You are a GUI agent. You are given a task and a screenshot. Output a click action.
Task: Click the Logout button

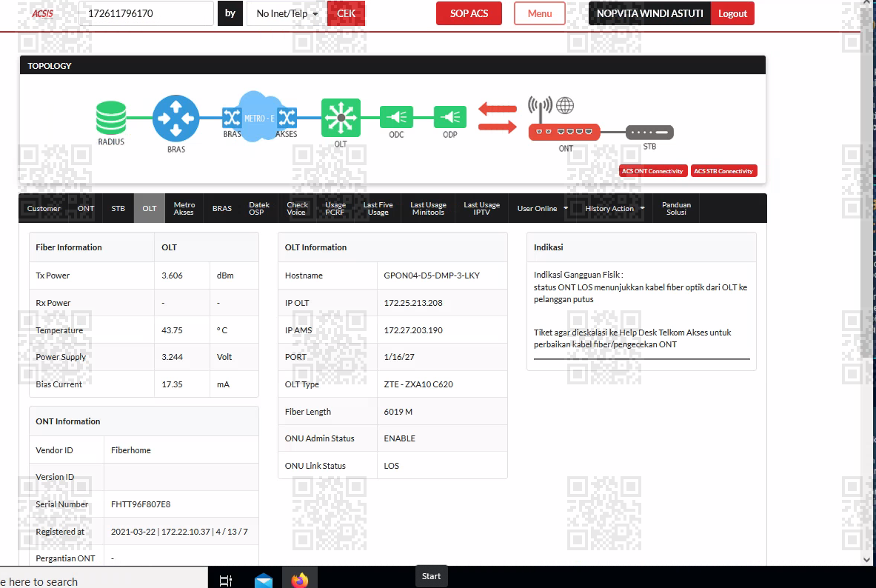tap(732, 13)
